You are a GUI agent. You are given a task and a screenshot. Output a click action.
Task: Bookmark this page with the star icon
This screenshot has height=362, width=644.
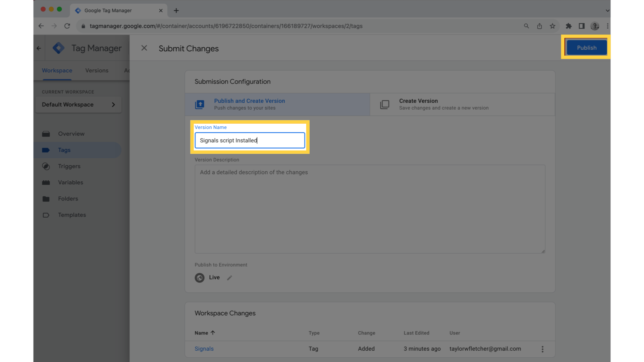[552, 26]
